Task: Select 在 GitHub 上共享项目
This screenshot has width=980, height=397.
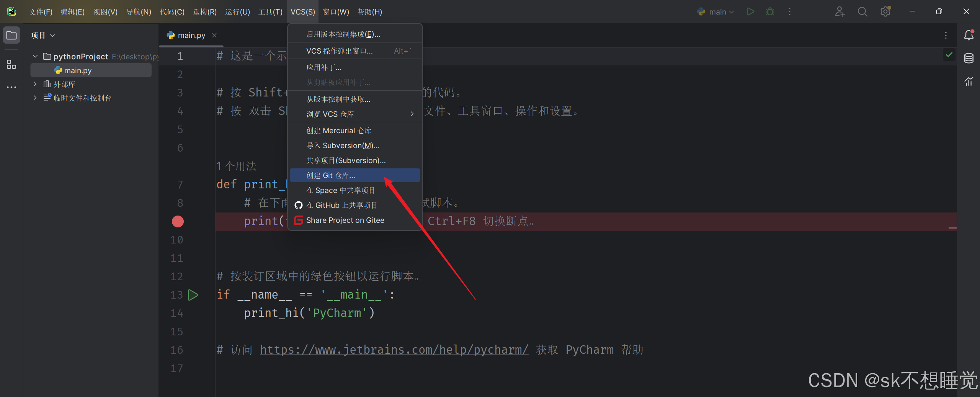Action: pyautogui.click(x=355, y=205)
